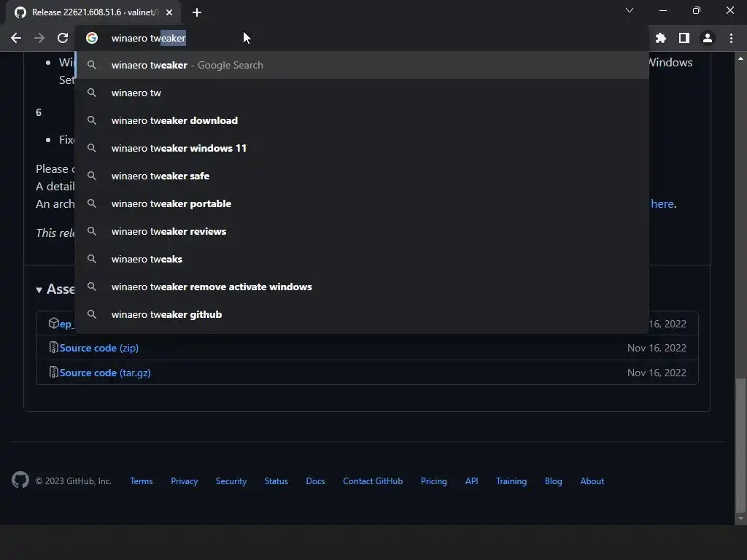
Task: Click the Google icon in address bar
Action: (92, 38)
